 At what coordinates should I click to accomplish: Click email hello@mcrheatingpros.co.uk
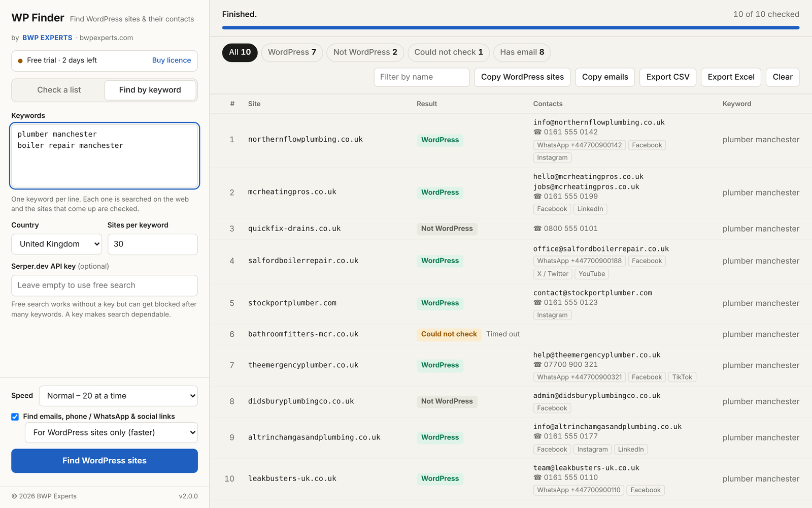pyautogui.click(x=588, y=177)
